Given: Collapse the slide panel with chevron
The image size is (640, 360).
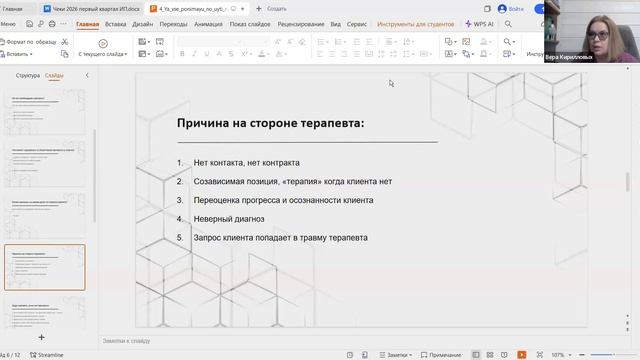Looking at the screenshot, I should point(87,75).
